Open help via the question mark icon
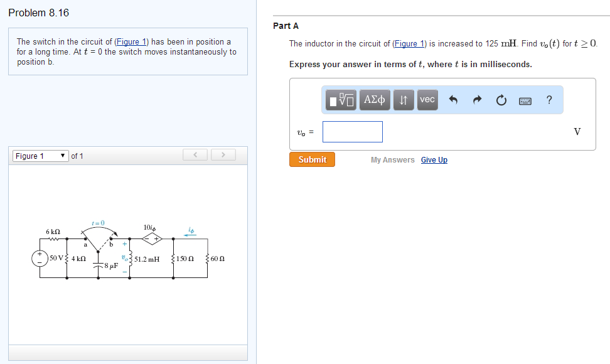Image resolution: width=610 pixels, height=364 pixels. 548,100
